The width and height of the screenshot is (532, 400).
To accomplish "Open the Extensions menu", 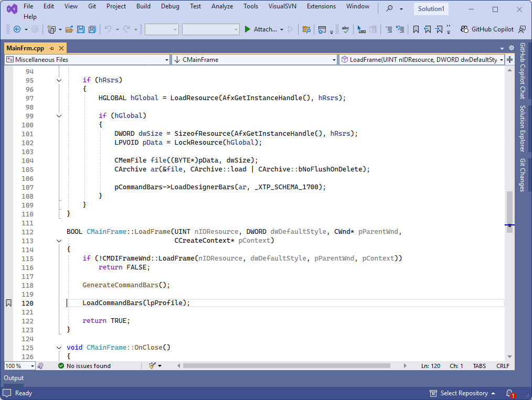I will (321, 6).
